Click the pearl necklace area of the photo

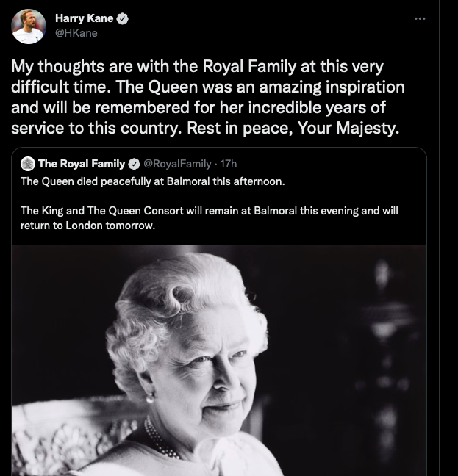[x=163, y=438]
